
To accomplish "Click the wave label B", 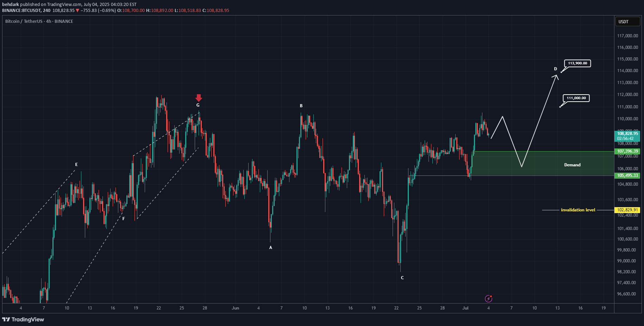I will point(301,106).
